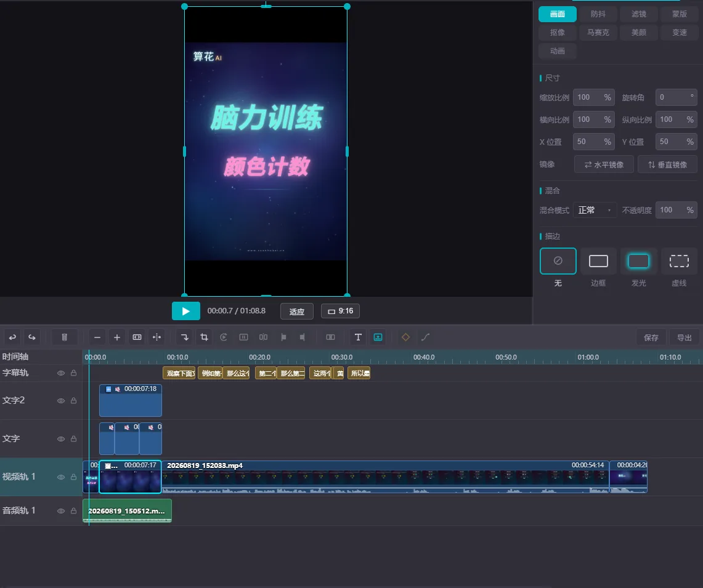Viewport: 703px width, 588px height.
Task: Select the 观察下面 subtitle clip
Action: [179, 373]
